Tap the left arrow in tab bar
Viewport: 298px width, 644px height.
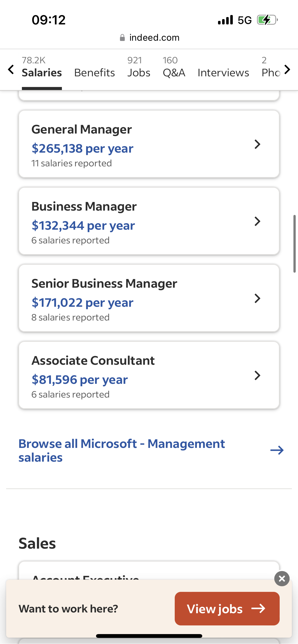[x=11, y=69]
